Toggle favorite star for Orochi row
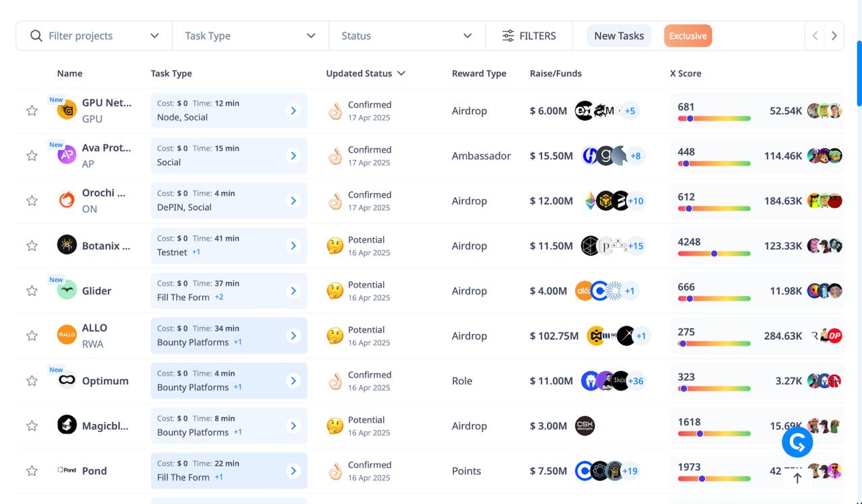This screenshot has width=862, height=504. (32, 201)
